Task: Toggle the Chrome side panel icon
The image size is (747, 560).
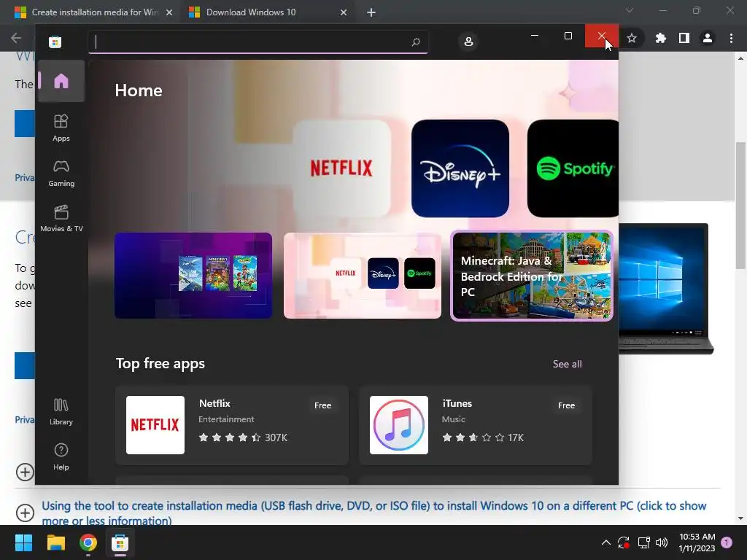Action: [x=684, y=38]
